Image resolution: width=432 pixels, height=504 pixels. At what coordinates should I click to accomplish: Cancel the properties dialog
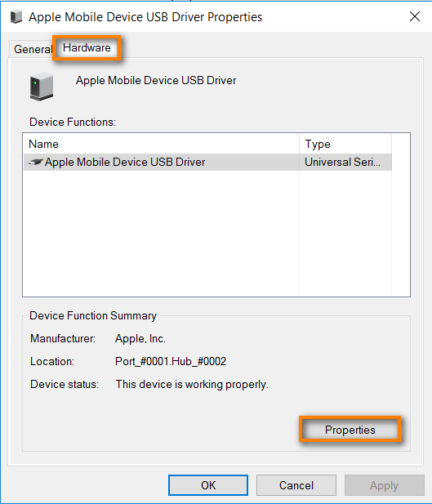(x=296, y=485)
